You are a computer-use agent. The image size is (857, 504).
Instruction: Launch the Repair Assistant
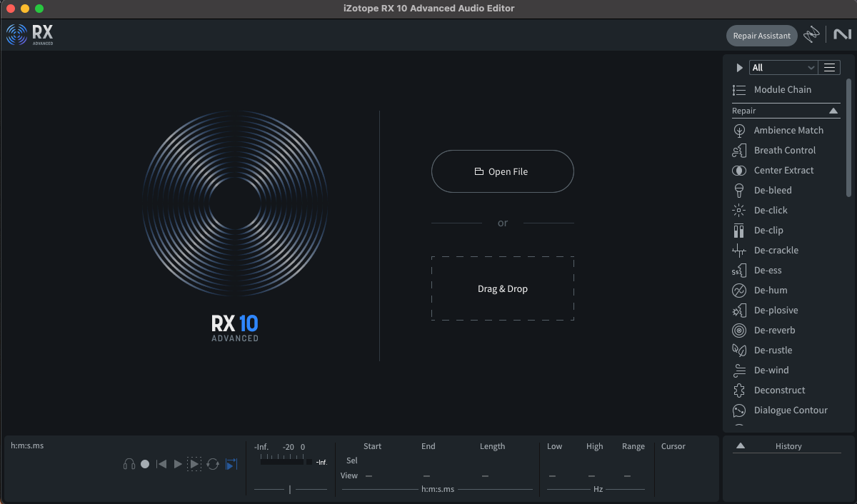(761, 35)
